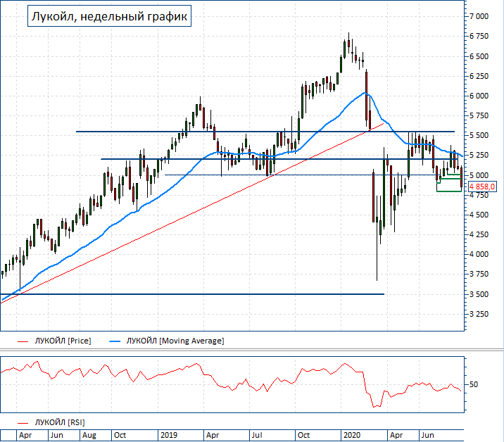
Task: Click the first 'Oct' label on the time axis
Action: click(x=120, y=435)
